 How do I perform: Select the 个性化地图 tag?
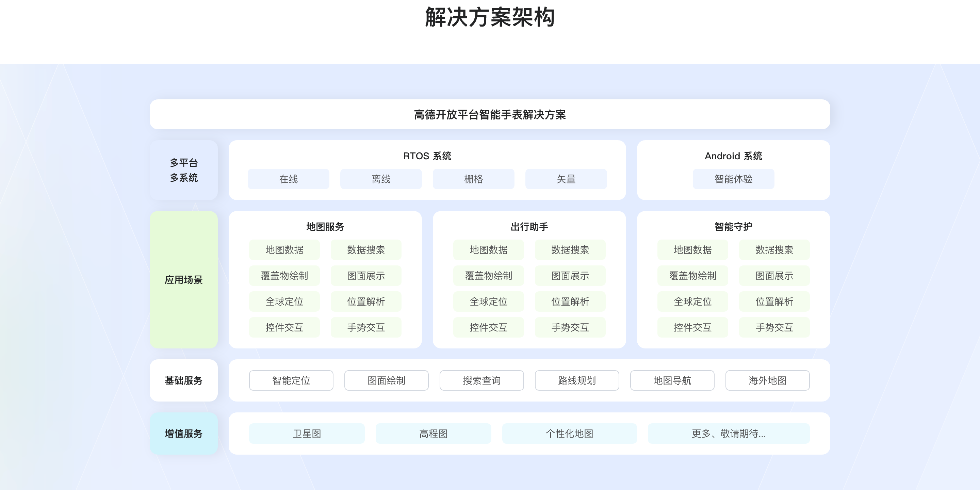coord(569,433)
